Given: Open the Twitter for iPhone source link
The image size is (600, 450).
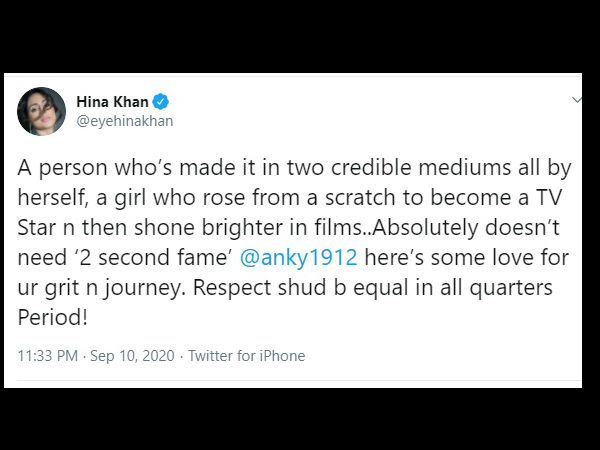Looking at the screenshot, I should (247, 356).
